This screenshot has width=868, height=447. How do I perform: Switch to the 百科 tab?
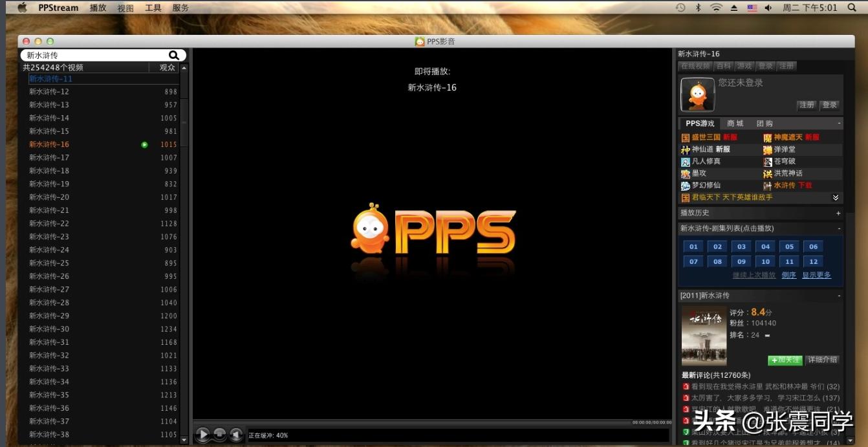(x=724, y=66)
